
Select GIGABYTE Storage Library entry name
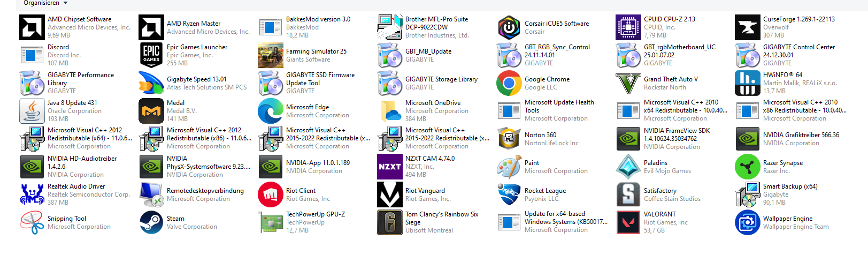(x=442, y=79)
